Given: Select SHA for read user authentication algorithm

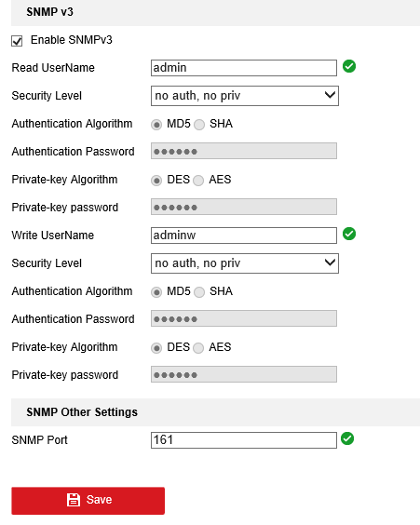Looking at the screenshot, I should pyautogui.click(x=199, y=125).
